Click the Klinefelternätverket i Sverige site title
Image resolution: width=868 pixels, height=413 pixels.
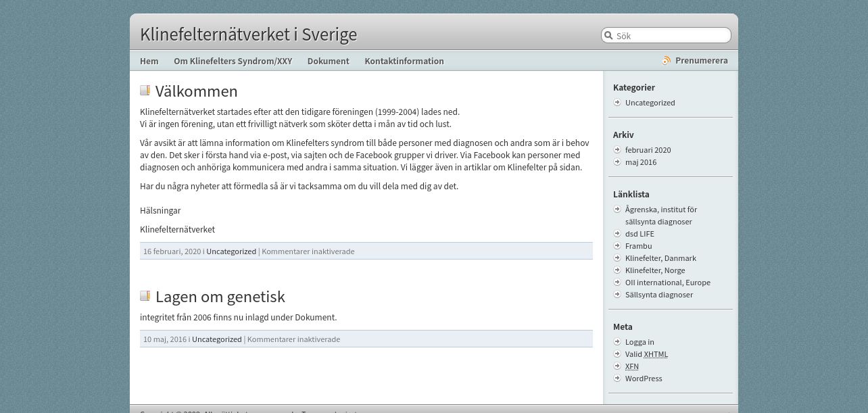[x=249, y=34]
